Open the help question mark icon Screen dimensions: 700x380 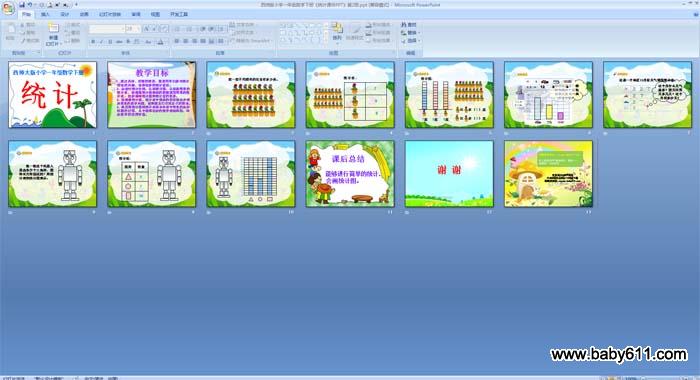pos(695,14)
